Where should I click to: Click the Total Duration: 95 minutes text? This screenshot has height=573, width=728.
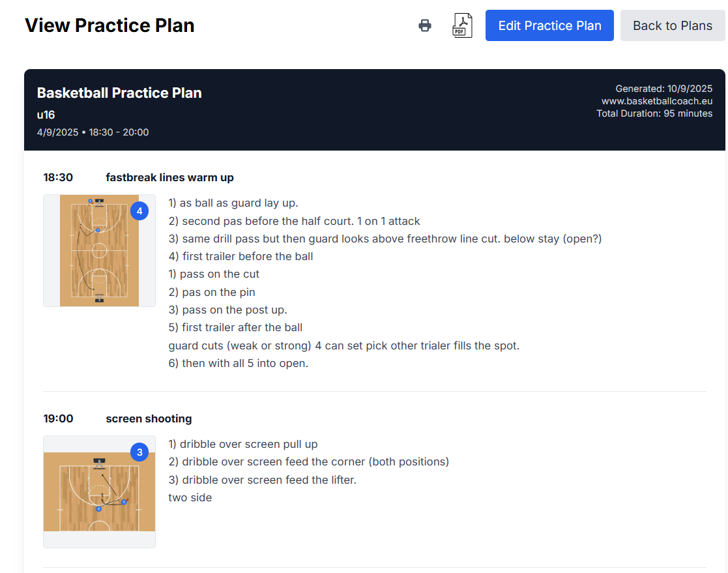[x=654, y=113]
